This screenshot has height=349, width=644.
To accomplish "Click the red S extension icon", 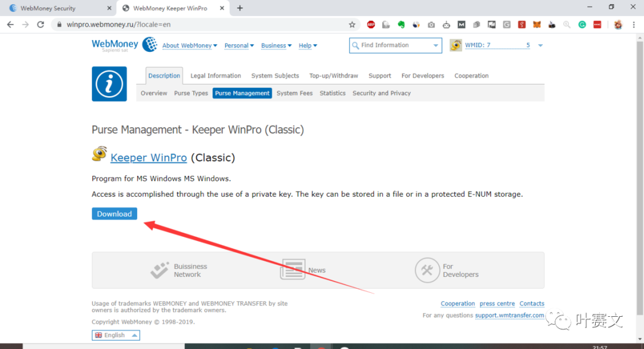I will (x=522, y=24).
